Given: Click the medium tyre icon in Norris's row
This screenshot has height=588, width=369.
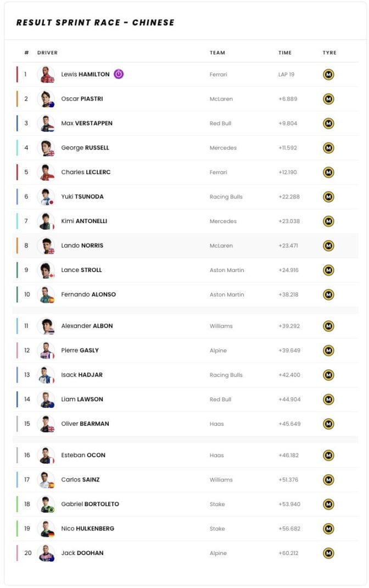Looking at the screenshot, I should coord(328,246).
